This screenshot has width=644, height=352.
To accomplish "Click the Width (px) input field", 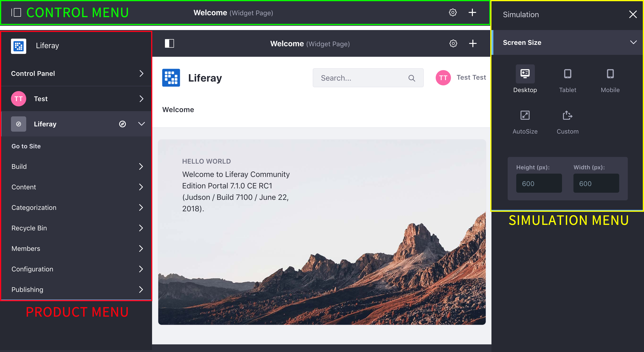I will point(596,183).
